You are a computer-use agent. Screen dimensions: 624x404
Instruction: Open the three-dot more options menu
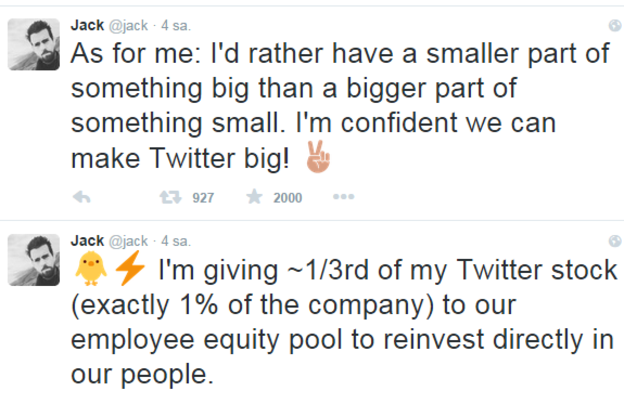tap(343, 197)
